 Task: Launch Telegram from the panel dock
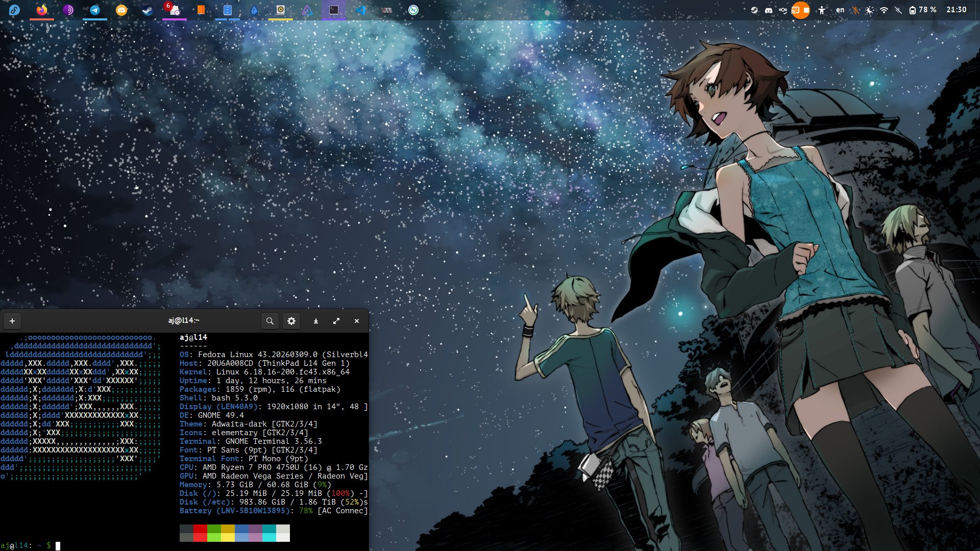pos(95,10)
